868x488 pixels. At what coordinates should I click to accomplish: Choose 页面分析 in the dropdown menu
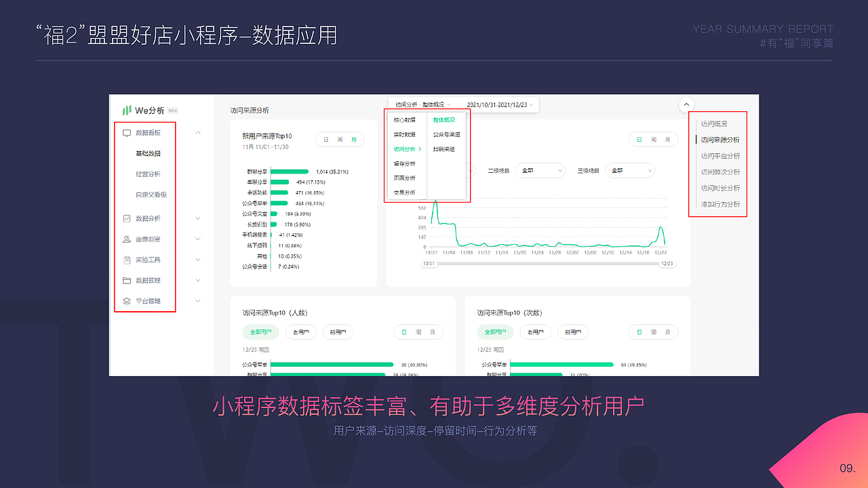(x=405, y=178)
